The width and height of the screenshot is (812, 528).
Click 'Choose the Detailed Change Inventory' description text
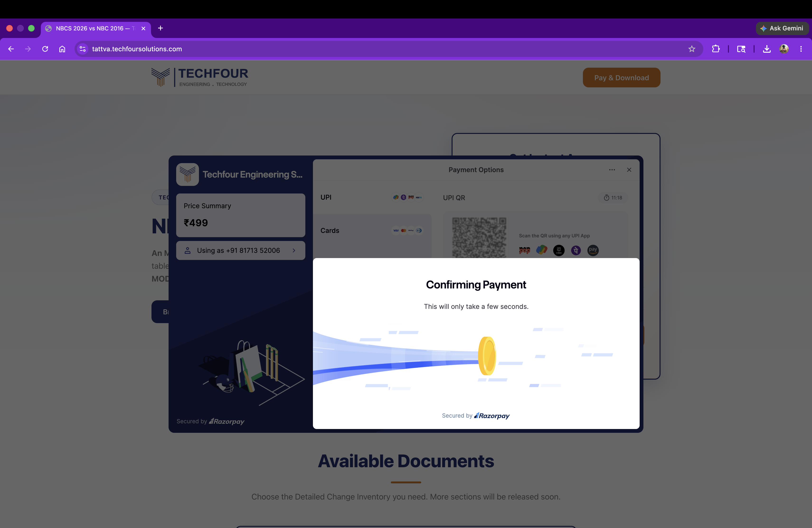[406, 497]
